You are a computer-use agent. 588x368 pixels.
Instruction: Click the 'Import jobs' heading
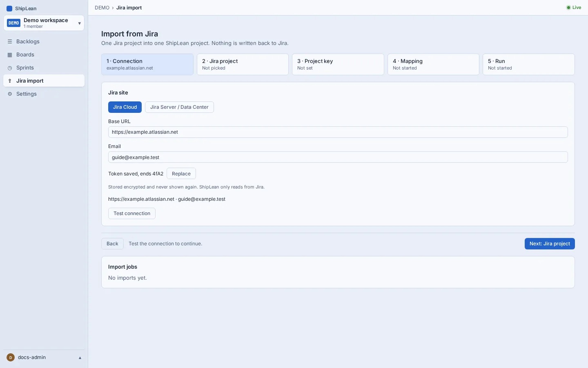122,267
